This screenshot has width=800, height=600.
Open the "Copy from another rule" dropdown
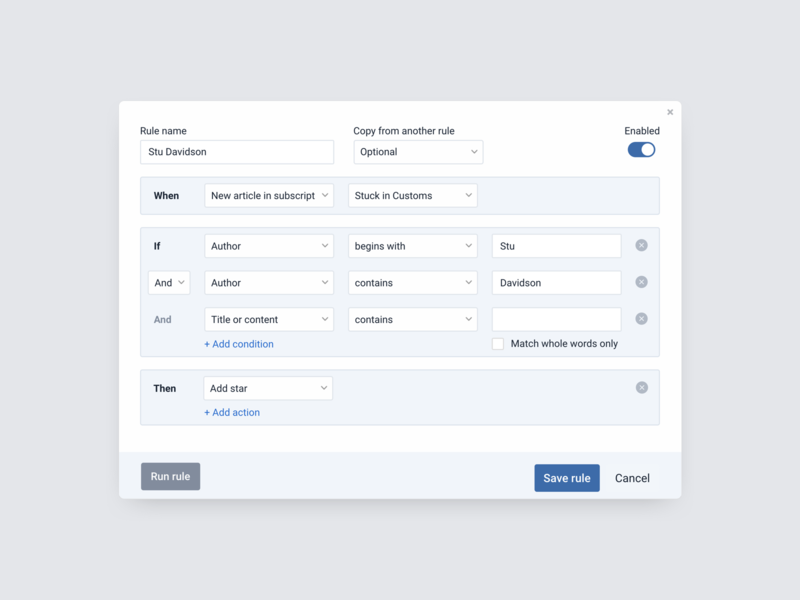point(417,152)
